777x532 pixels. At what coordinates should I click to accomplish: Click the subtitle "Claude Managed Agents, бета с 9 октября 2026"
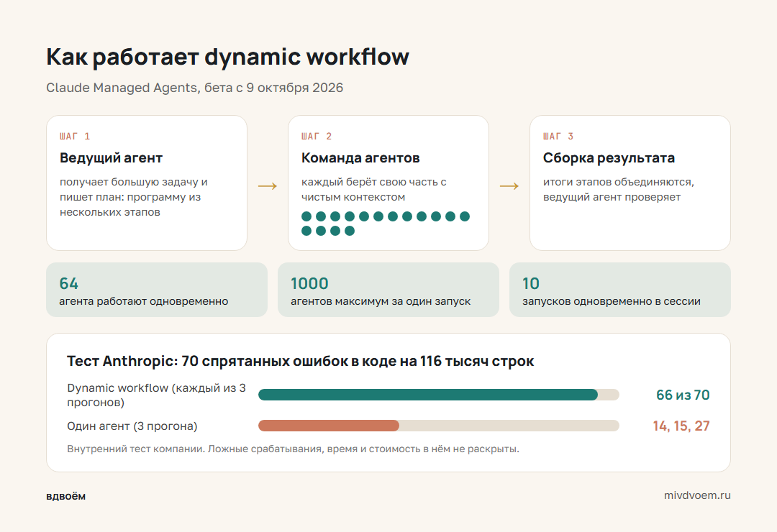(x=194, y=88)
